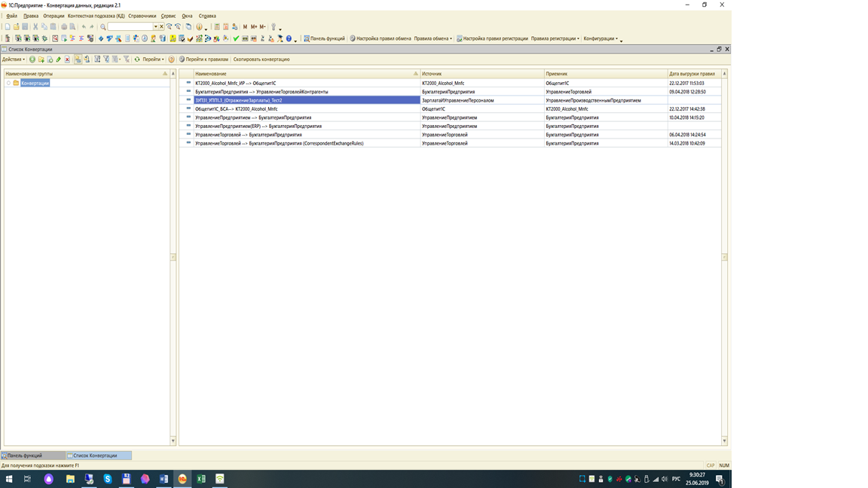This screenshot has height=488, width=868.
Task: Select row УправлениеПредприятием(ERP) --> БухгалтерияПредприятия
Action: [x=450, y=127]
